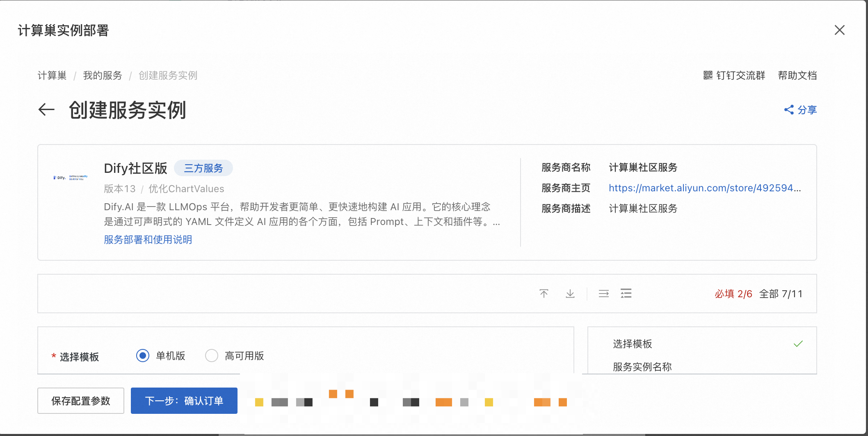Click the collapse-form arrow icon in the toolbar
The width and height of the screenshot is (868, 436).
click(603, 293)
